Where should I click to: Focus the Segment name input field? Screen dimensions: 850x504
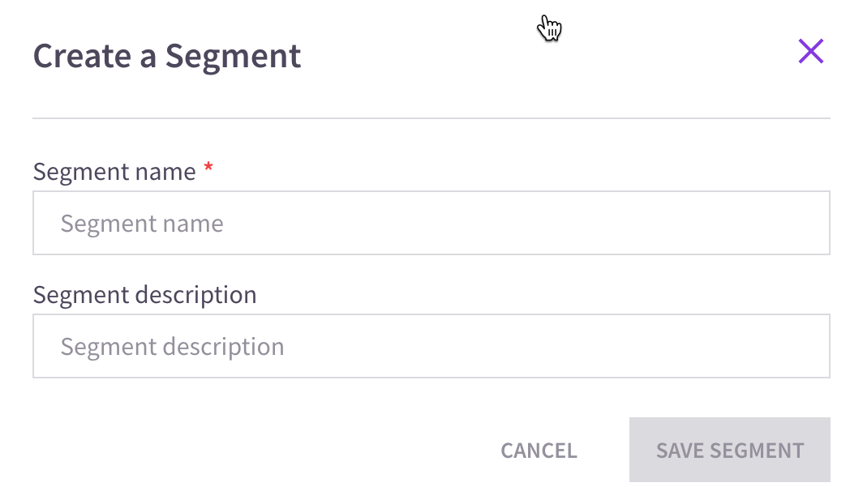pyautogui.click(x=431, y=223)
